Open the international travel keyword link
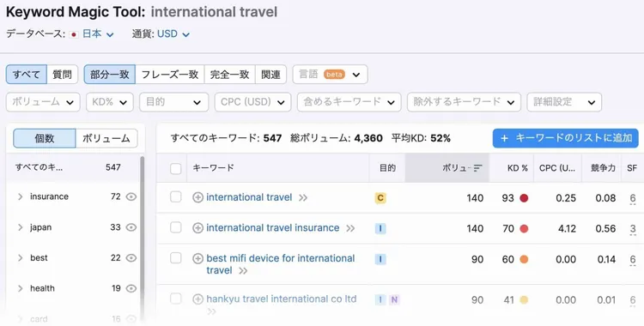This screenshot has height=326, width=644. (x=249, y=197)
